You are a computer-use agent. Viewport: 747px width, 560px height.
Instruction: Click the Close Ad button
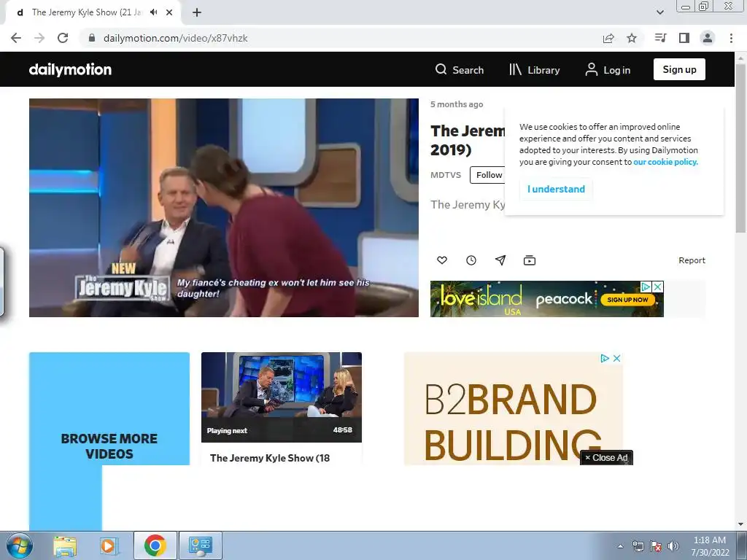(606, 458)
